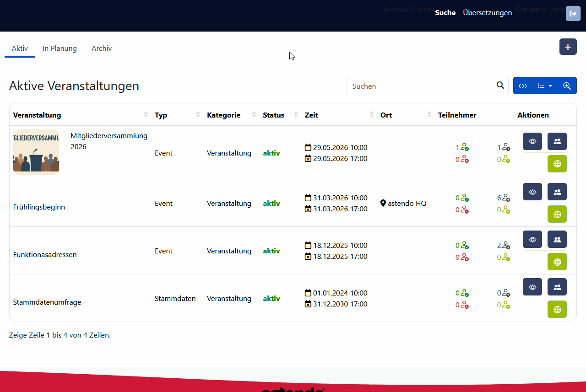Image resolution: width=586 pixels, height=392 pixels.
Task: Click into the Suchen search field
Action: (x=421, y=86)
